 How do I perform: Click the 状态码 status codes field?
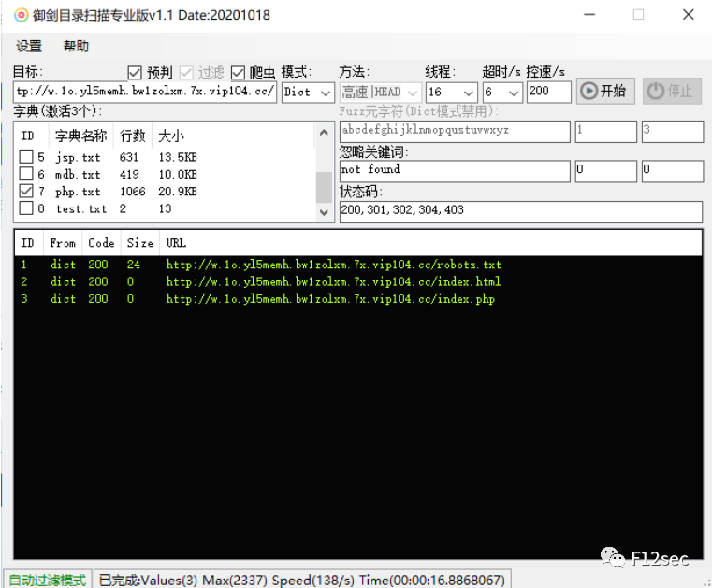click(x=521, y=211)
